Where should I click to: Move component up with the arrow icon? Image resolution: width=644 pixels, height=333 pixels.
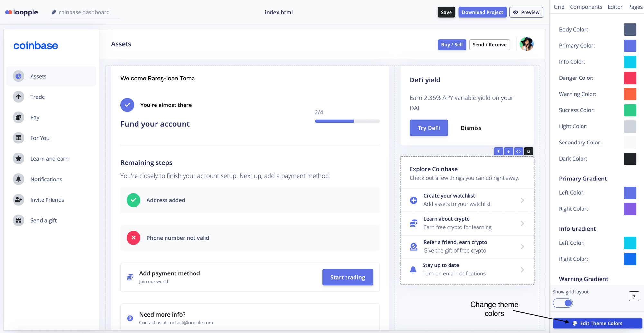coord(498,151)
